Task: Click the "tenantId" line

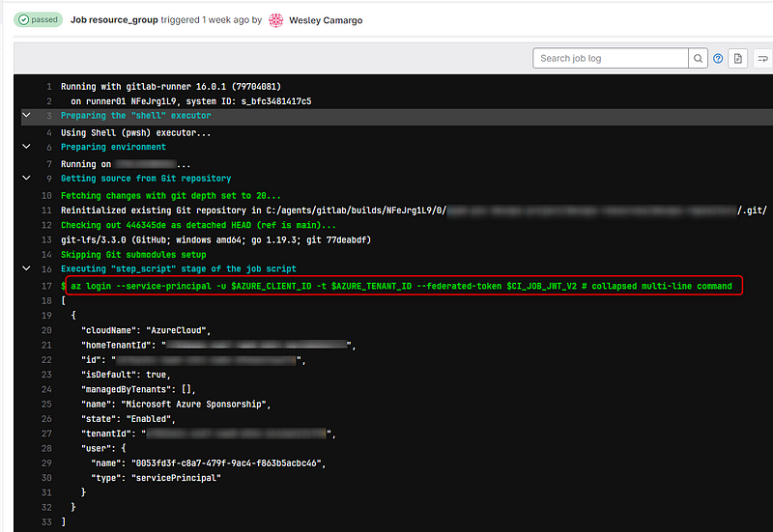Action: (x=208, y=434)
